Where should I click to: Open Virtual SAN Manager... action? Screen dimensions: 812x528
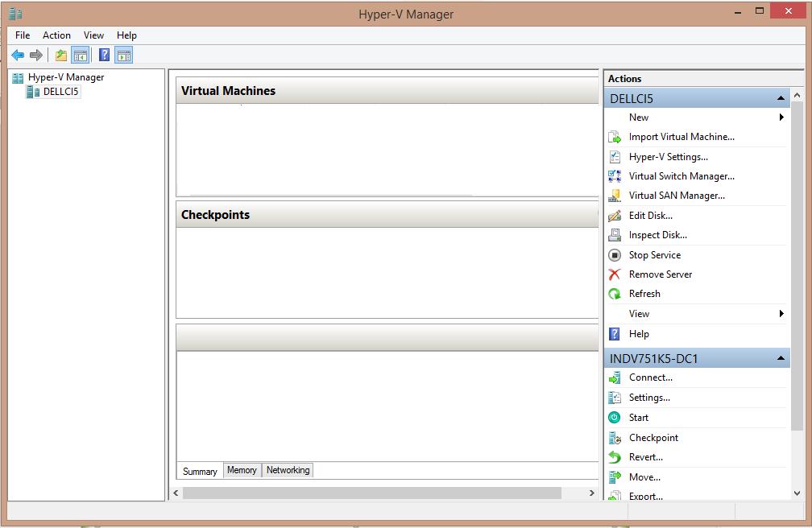[x=677, y=196]
